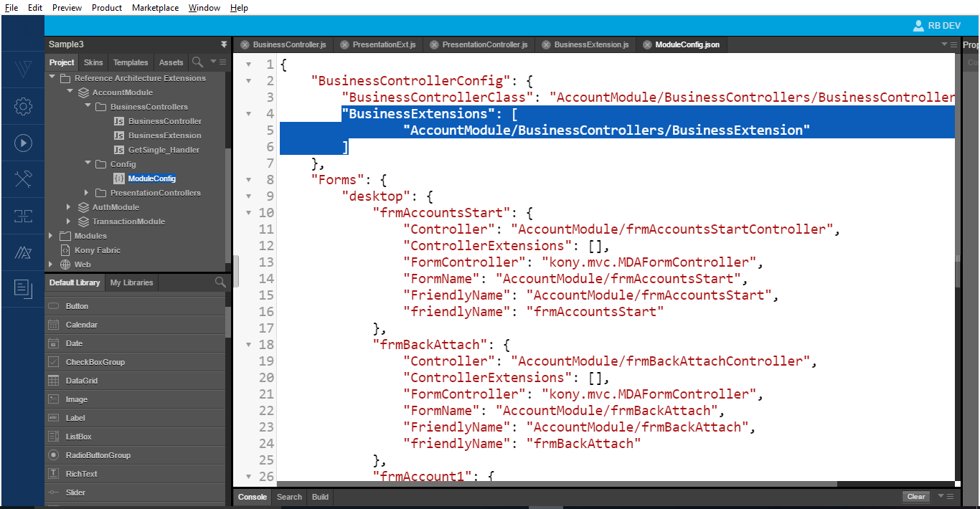
Task: Select the Image widget in the library
Action: pos(135,399)
